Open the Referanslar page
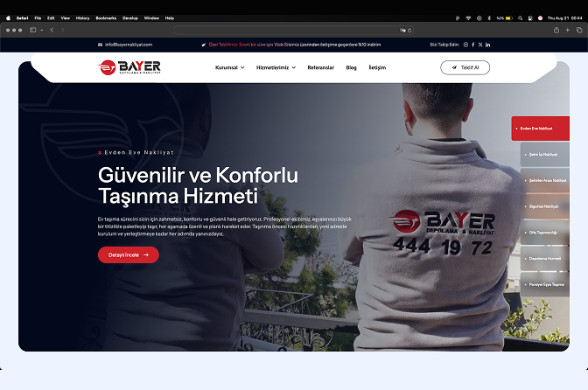 tap(320, 67)
